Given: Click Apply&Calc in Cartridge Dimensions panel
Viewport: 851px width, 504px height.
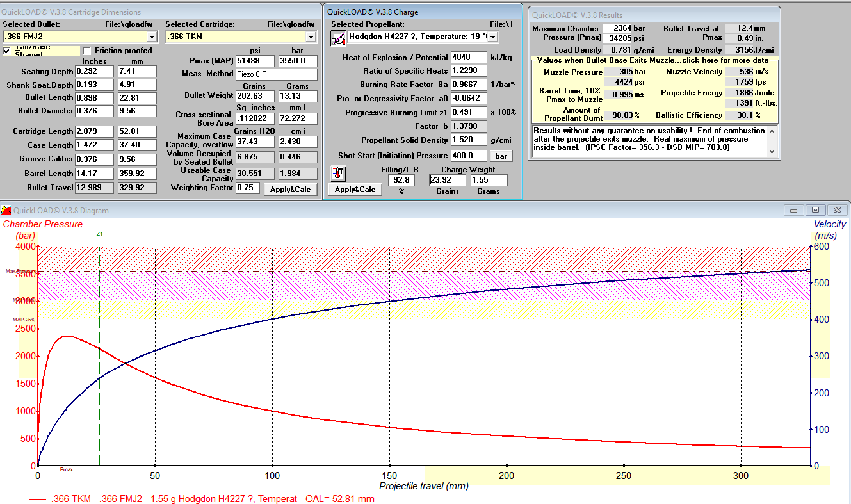Looking at the screenshot, I should click(x=290, y=190).
